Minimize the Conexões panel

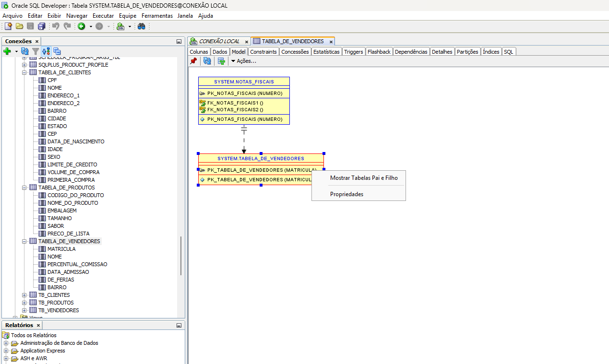pos(179,42)
